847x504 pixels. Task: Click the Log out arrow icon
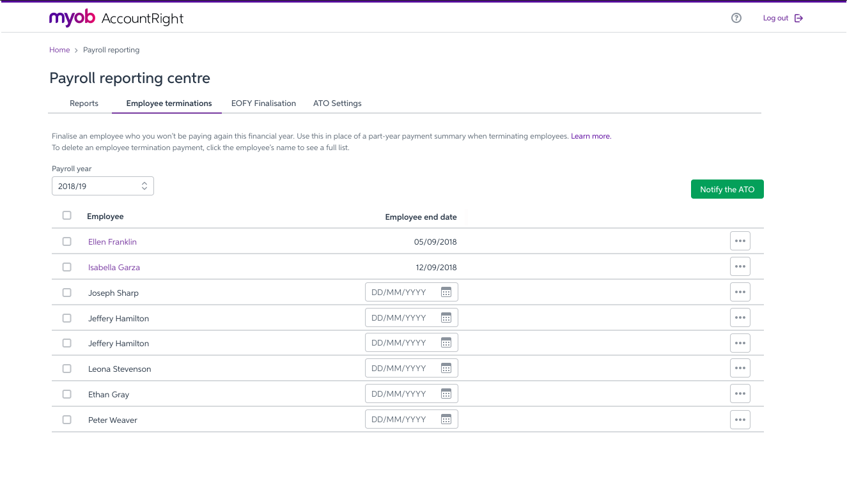798,19
